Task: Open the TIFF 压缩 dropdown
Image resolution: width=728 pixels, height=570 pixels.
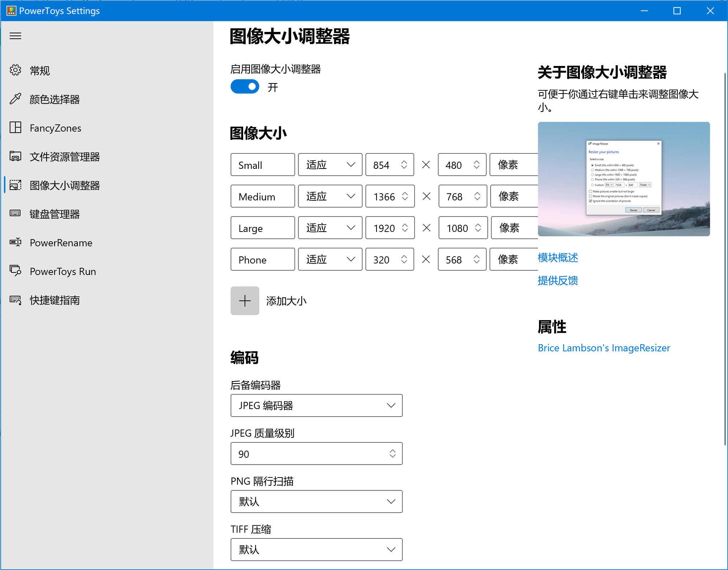Action: (x=316, y=550)
